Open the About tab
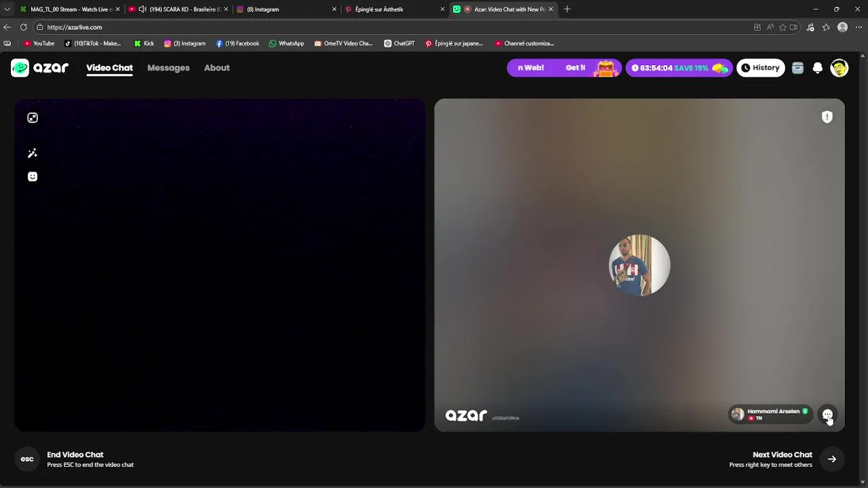The height and width of the screenshot is (488, 868). pos(217,68)
